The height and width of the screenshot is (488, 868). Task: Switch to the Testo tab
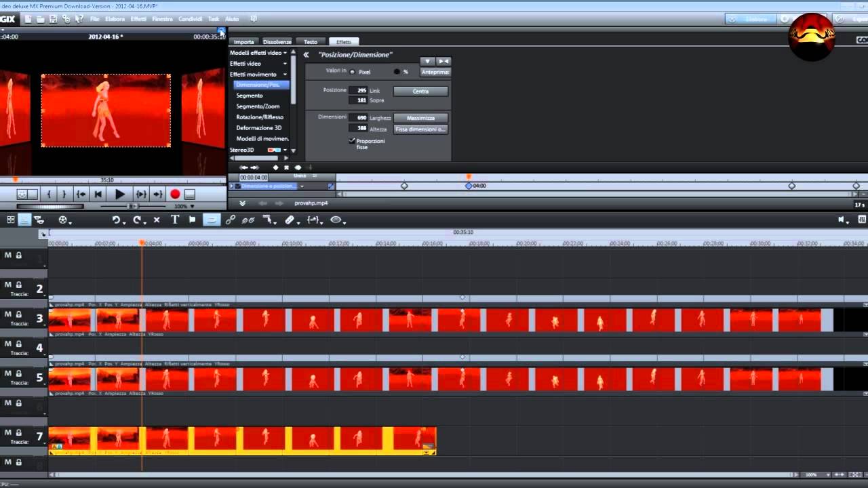coord(310,42)
